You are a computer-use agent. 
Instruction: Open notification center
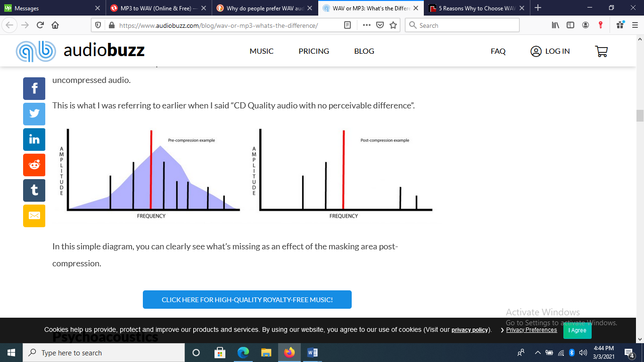click(629, 353)
